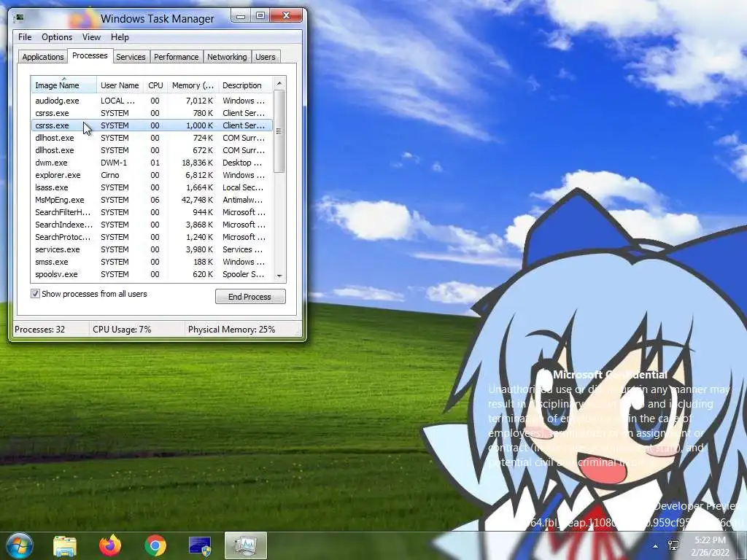Open Windows Explorer from the taskbar

point(65,545)
